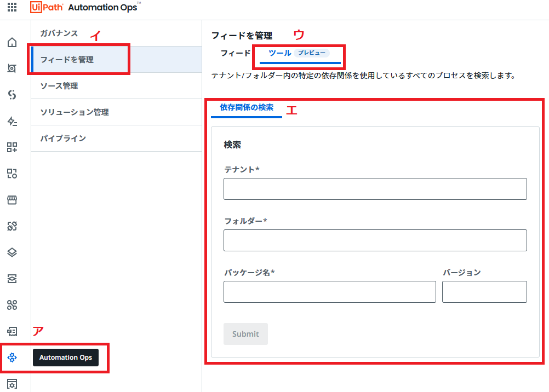Viewport: 549px width, 392px height.
Task: Open the Apps grid-plus sidebar icon
Action: click(x=12, y=147)
